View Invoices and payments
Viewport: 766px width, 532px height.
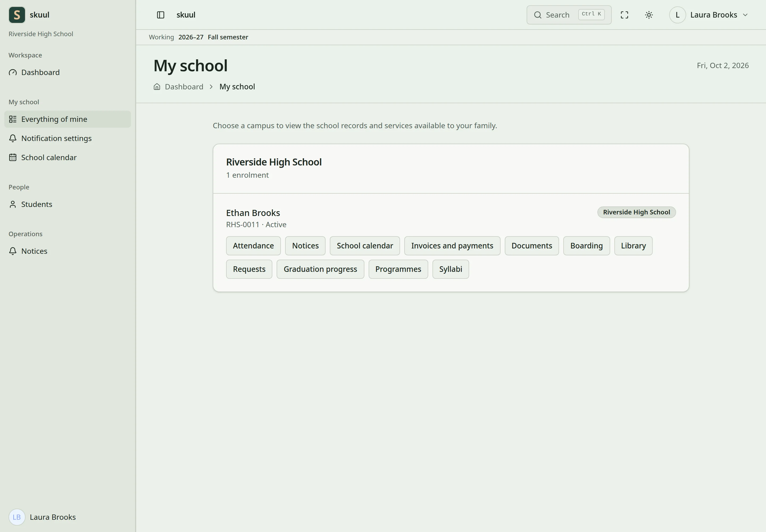[x=452, y=246]
